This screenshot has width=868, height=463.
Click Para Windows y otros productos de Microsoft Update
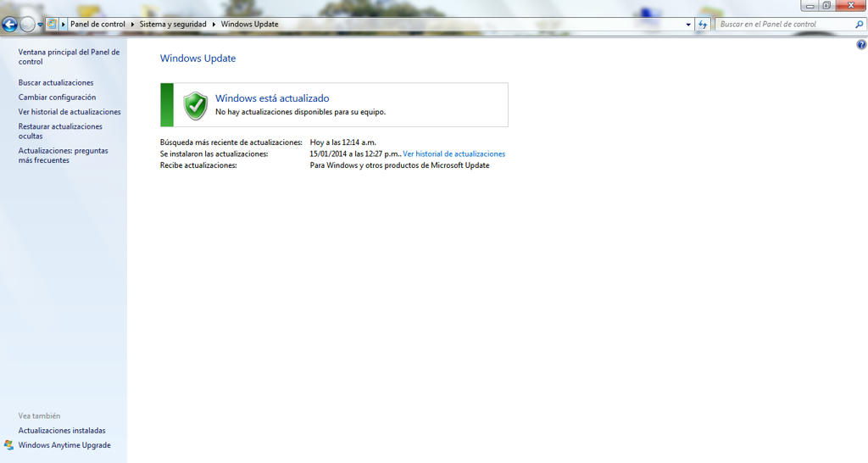tap(399, 165)
